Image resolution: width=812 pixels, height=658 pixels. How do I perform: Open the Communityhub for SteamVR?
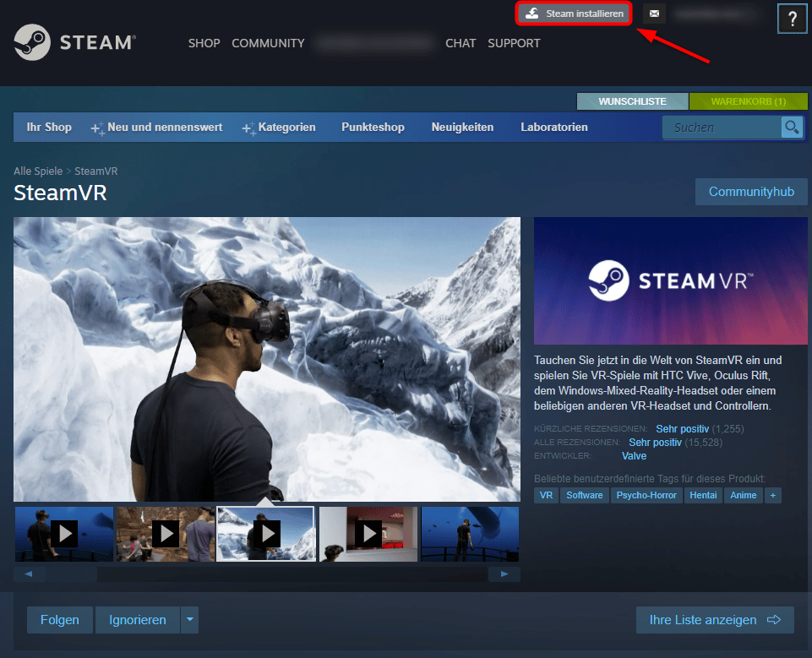[x=750, y=191]
